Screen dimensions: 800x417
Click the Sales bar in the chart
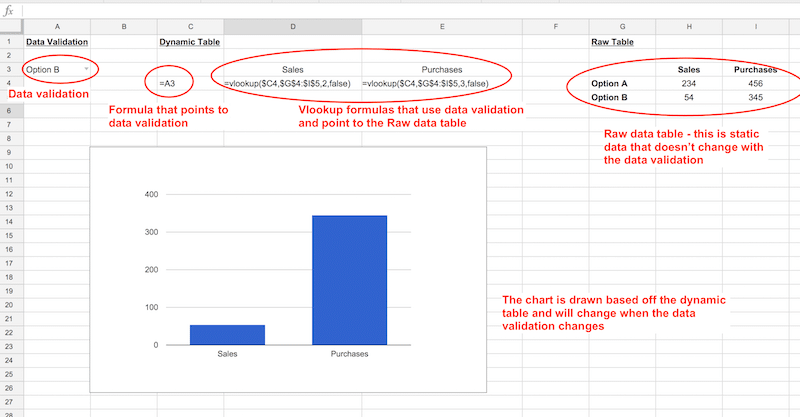click(x=228, y=335)
